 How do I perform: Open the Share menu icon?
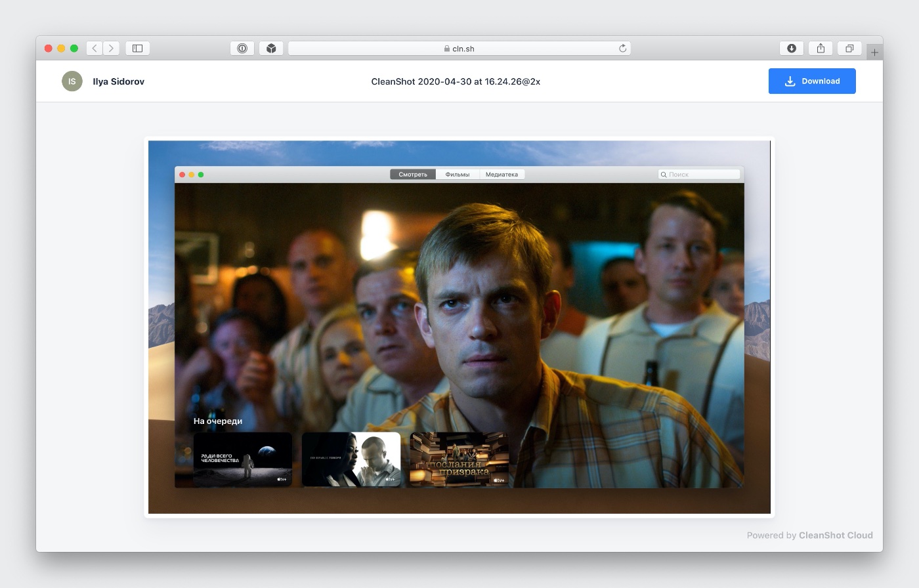click(821, 48)
